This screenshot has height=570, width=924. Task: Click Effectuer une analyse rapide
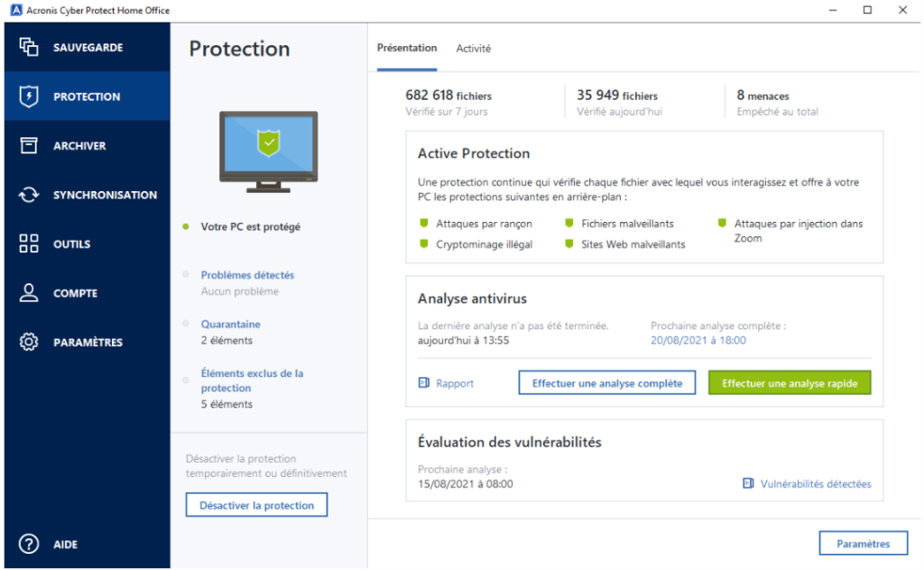[x=790, y=382]
